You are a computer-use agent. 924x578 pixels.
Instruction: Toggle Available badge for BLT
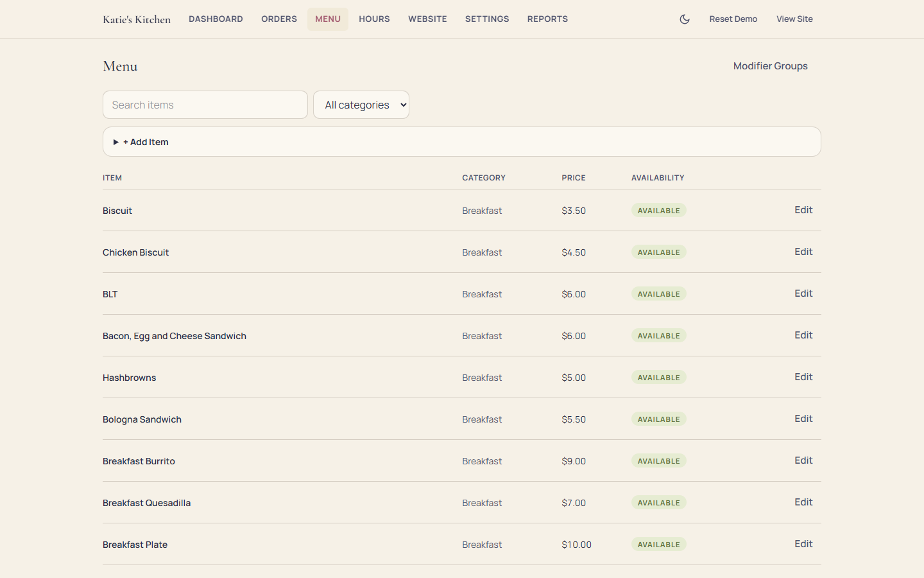[659, 294]
